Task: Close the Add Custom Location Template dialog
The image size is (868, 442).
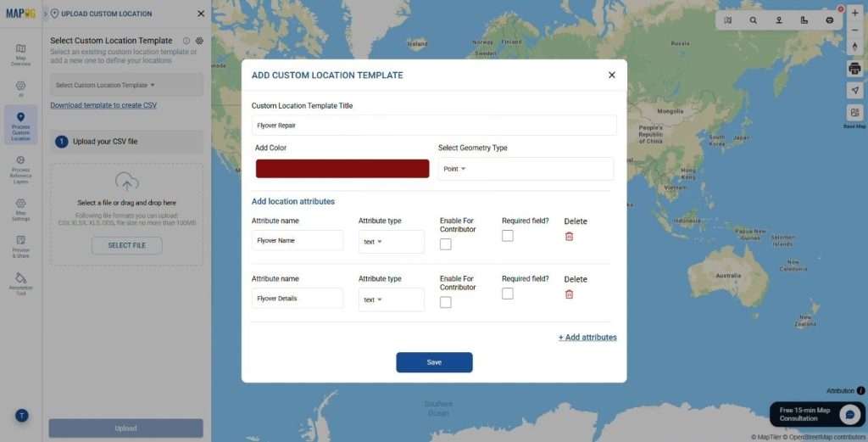Action: pos(612,75)
